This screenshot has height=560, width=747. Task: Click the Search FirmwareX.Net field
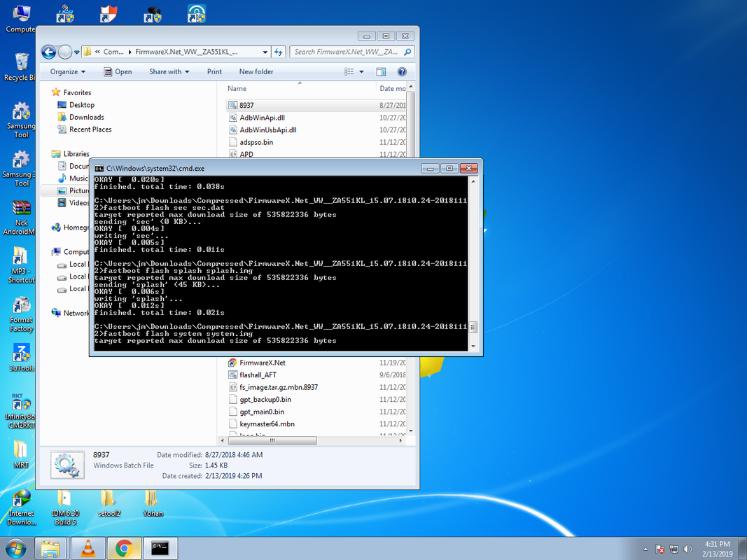click(x=351, y=52)
